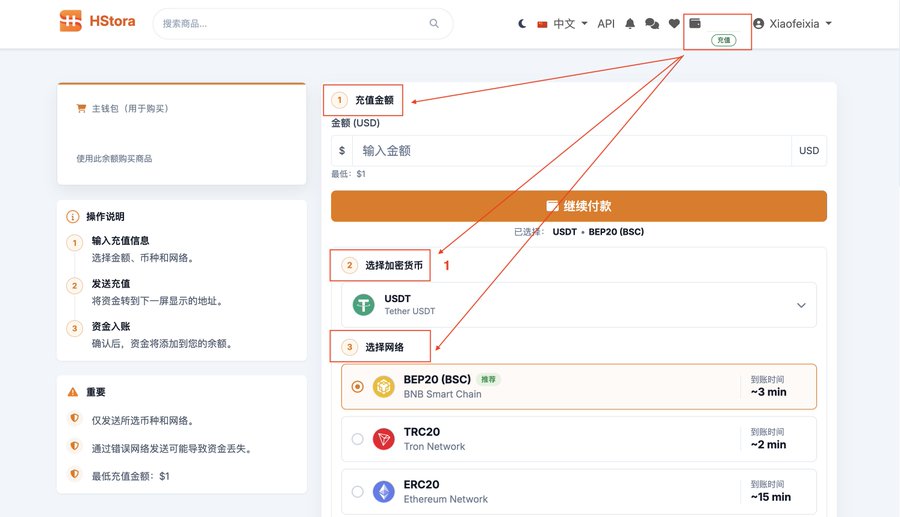Image resolution: width=900 pixels, height=517 pixels.
Task: Click the 推荐 recommended tag
Action: click(x=488, y=379)
